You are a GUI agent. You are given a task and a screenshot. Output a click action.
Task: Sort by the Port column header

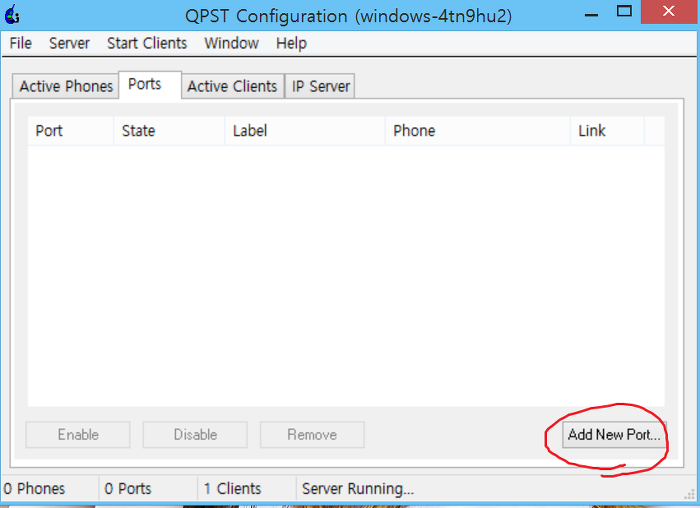click(71, 131)
